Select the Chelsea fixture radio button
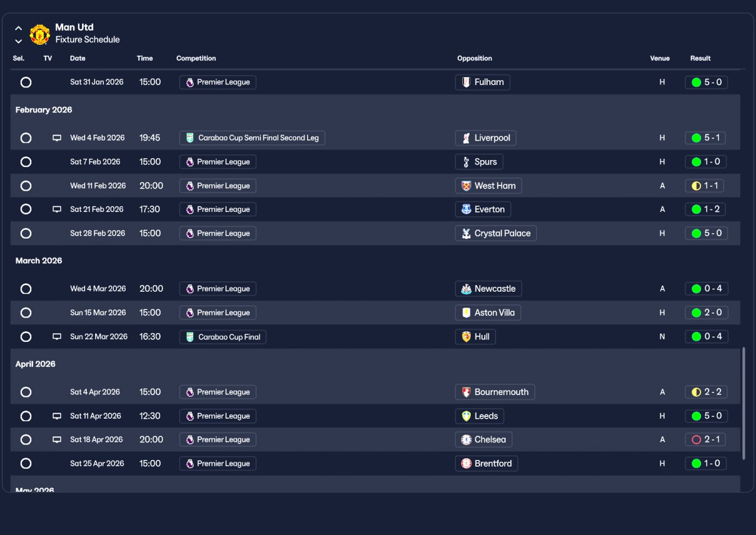 (x=26, y=439)
